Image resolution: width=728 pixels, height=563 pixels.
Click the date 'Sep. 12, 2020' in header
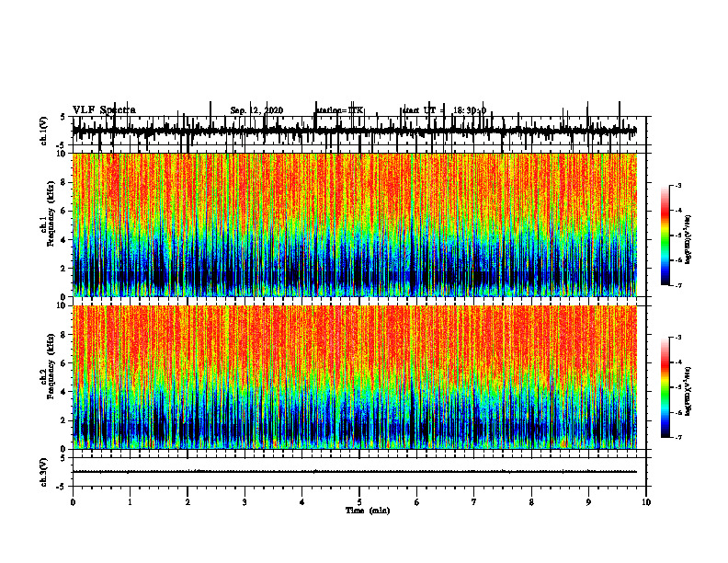click(256, 110)
